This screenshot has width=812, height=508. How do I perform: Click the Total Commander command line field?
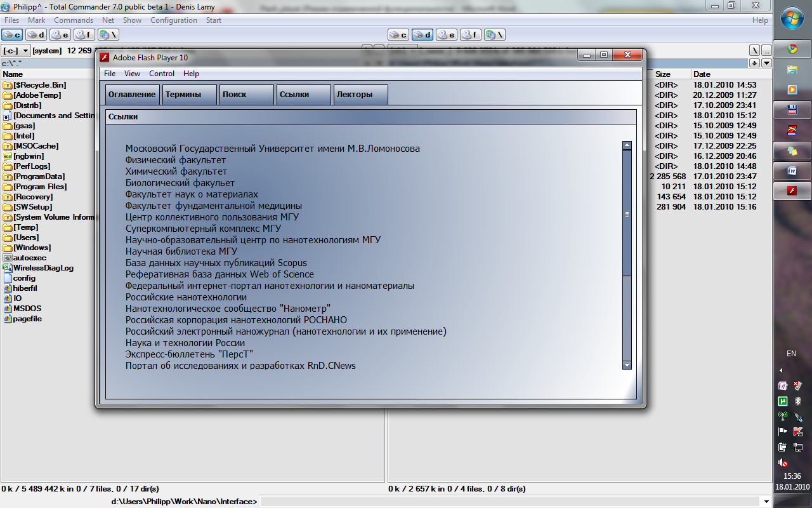pyautogui.click(x=511, y=502)
